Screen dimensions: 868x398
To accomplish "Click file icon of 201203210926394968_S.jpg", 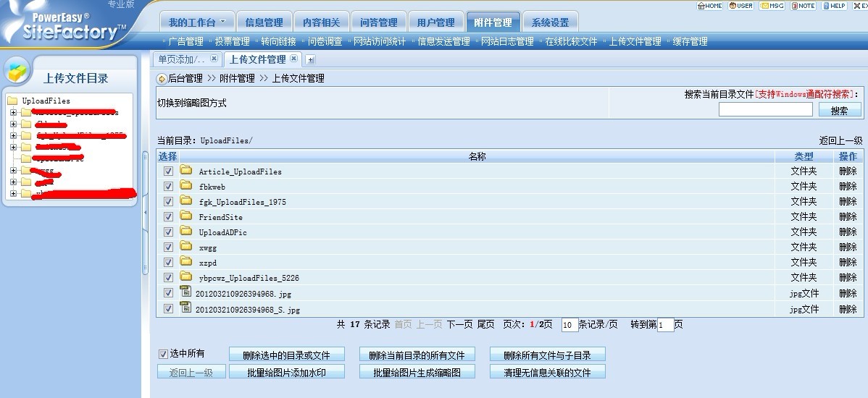I will click(x=185, y=308).
